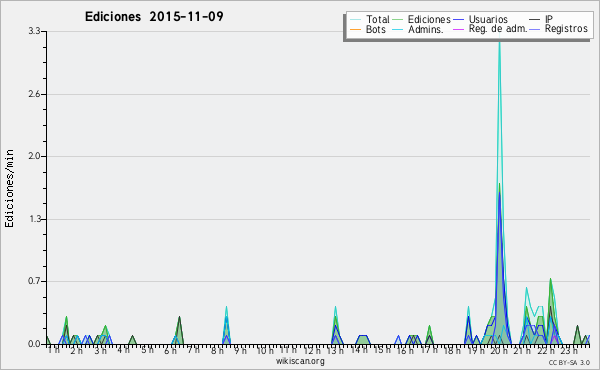Viewport: 600px width, 370px height.
Task: Click the '8 h' x-axis label
Action: [x=217, y=350]
